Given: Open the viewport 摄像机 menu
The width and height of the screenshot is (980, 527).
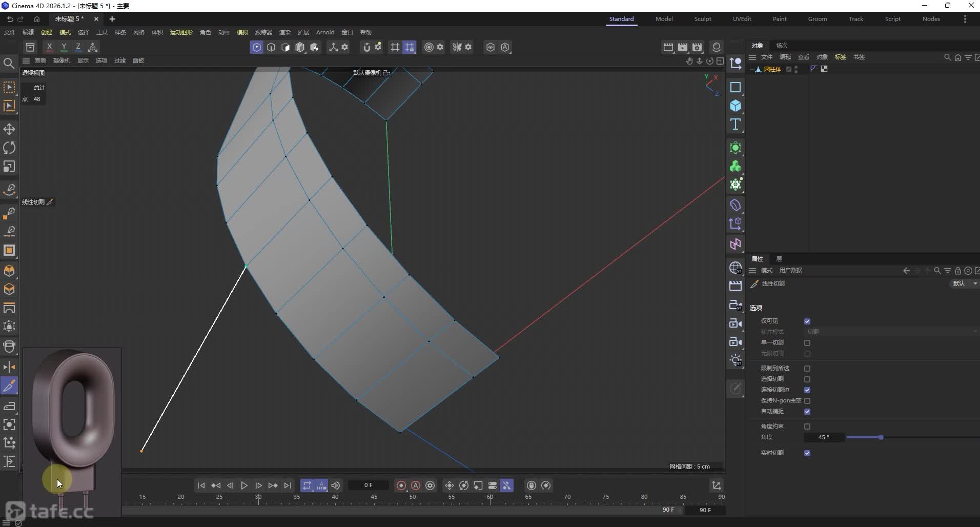Looking at the screenshot, I should pyautogui.click(x=62, y=60).
